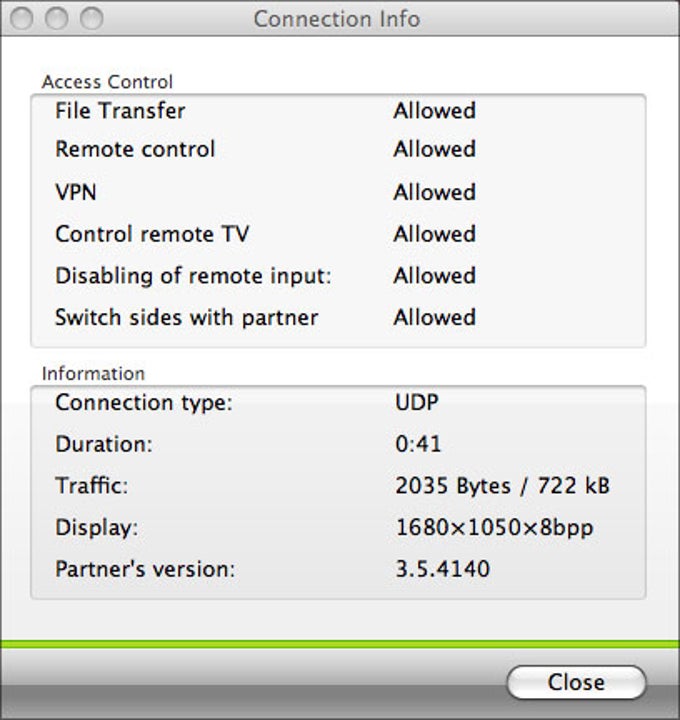
Task: Click the Allowed value beside File Transfer
Action: pyautogui.click(x=434, y=111)
